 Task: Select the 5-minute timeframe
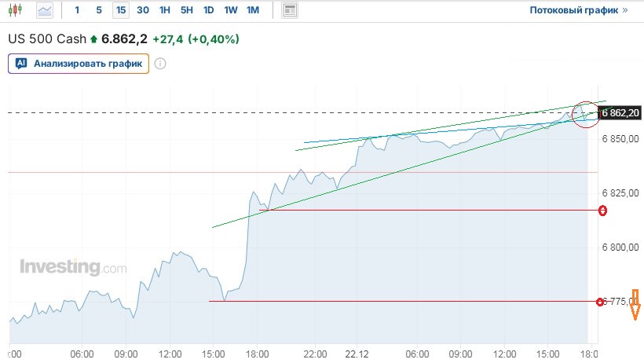coord(98,10)
